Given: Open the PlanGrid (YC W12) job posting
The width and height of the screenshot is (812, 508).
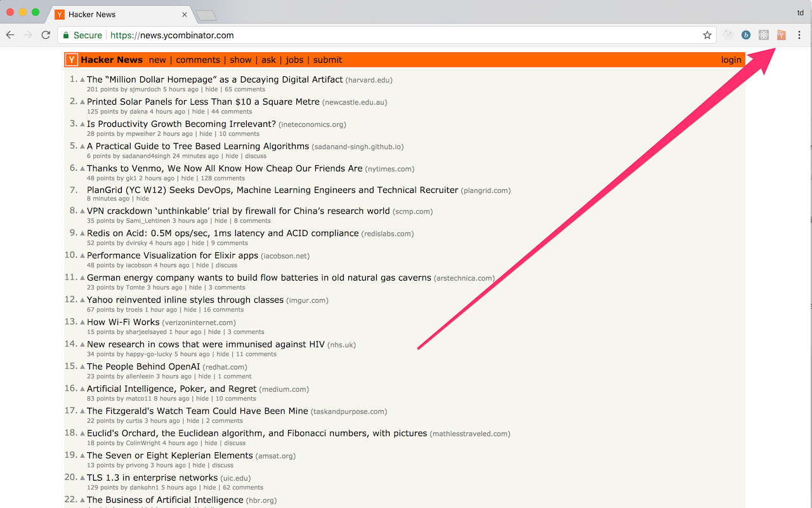Looking at the screenshot, I should point(272,190).
